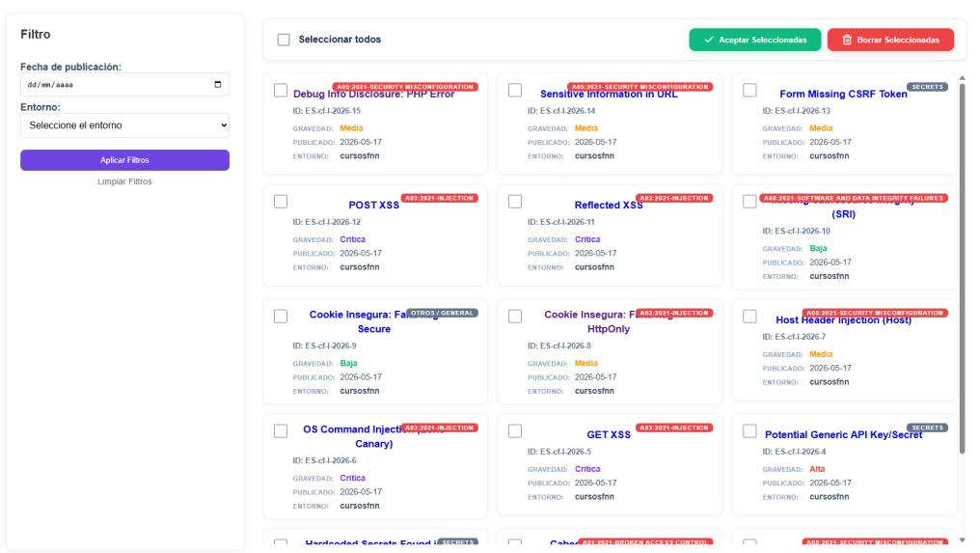Click ID text ES-cf-l-2026-13
Image resolution: width=980 pixels, height=553 pixels.
[x=797, y=111]
